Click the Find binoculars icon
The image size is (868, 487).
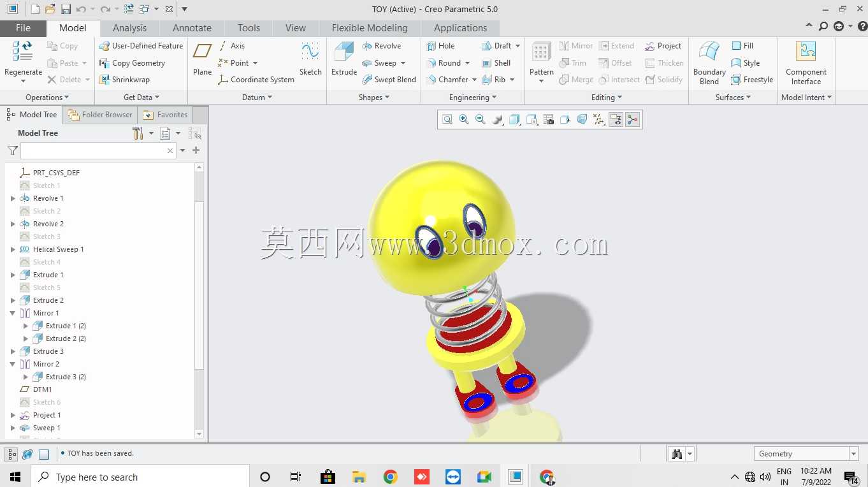coord(677,454)
